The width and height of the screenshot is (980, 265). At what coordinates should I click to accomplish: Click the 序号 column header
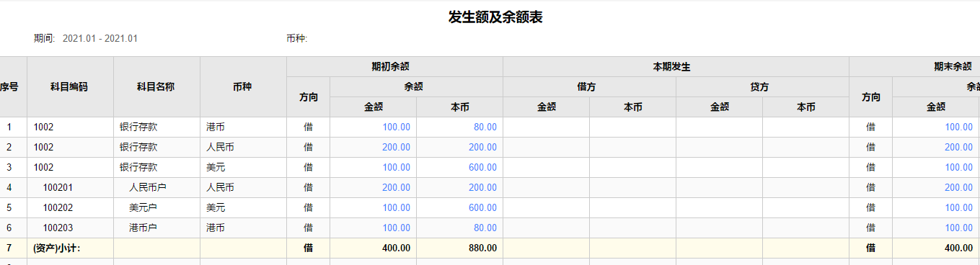(9, 86)
